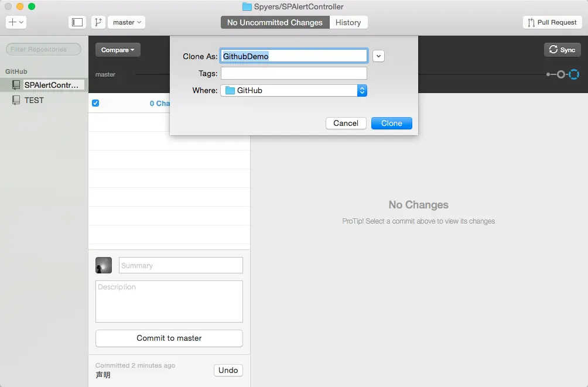Select the SPAlertContr... repository
The height and width of the screenshot is (387, 588).
(45, 85)
